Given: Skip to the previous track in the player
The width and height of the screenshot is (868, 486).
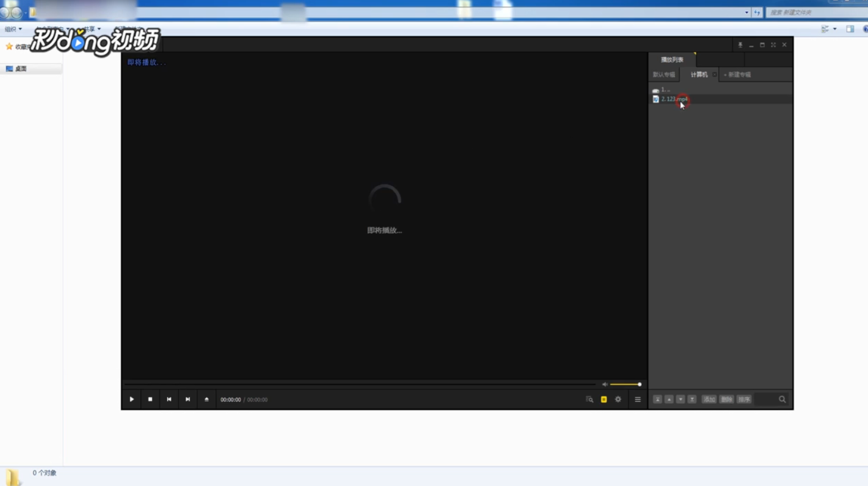Looking at the screenshot, I should [169, 399].
